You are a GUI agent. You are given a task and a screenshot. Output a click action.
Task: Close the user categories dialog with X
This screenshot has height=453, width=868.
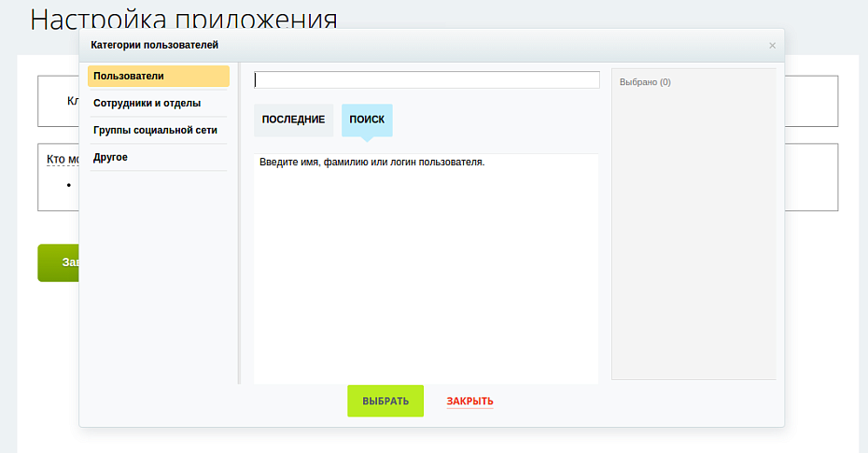(772, 46)
